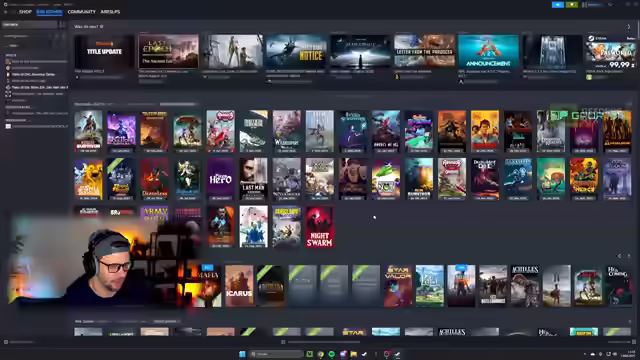Open the What's New settings gear
Screen dimensions: 640x360
click(102, 27)
